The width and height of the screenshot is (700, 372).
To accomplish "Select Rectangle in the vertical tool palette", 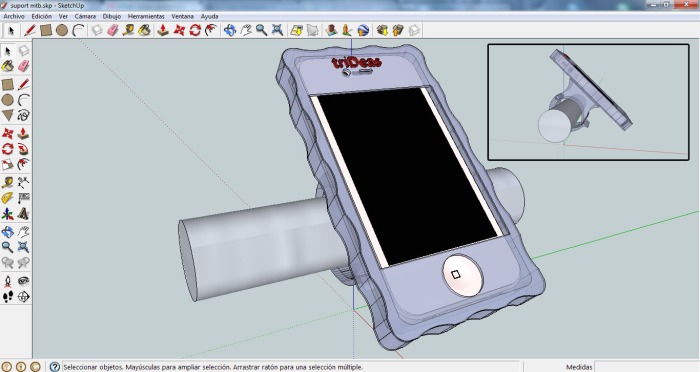I will click(x=8, y=84).
